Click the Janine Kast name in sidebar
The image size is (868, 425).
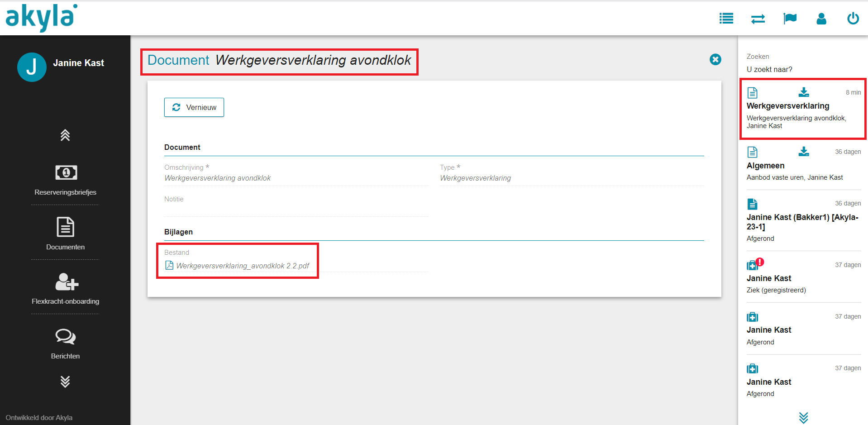tap(78, 63)
